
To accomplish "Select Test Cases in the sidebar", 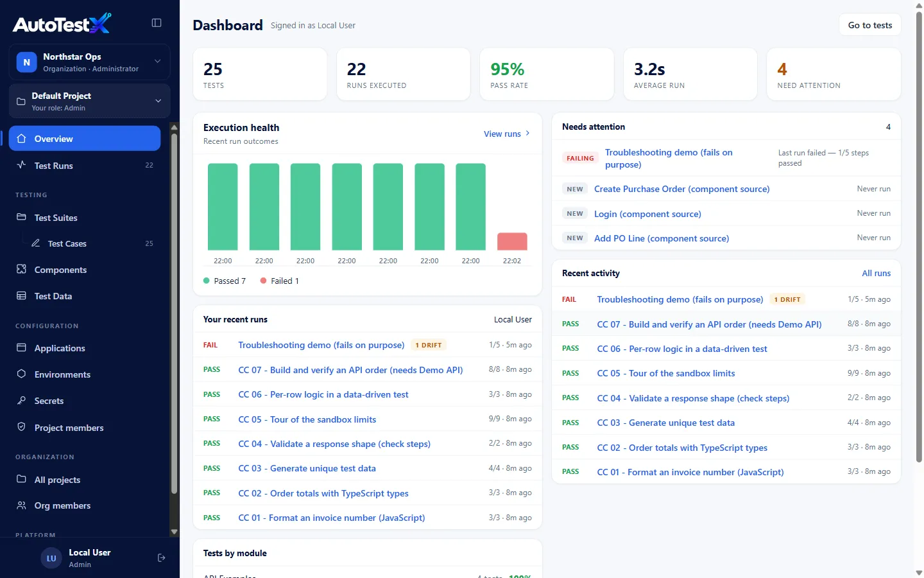I will (x=92, y=243).
